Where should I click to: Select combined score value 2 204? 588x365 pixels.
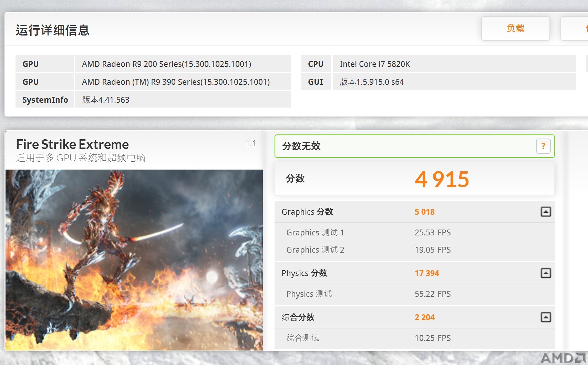pos(424,317)
